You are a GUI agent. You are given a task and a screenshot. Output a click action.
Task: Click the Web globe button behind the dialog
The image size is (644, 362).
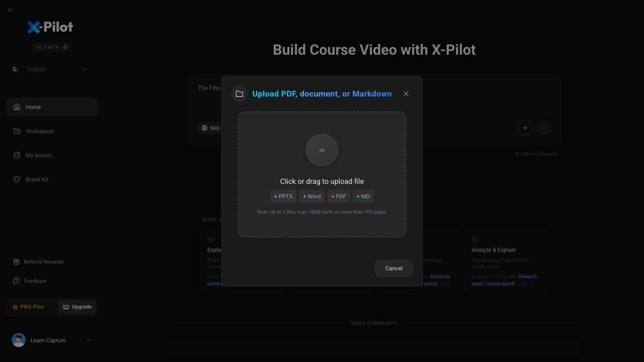210,128
